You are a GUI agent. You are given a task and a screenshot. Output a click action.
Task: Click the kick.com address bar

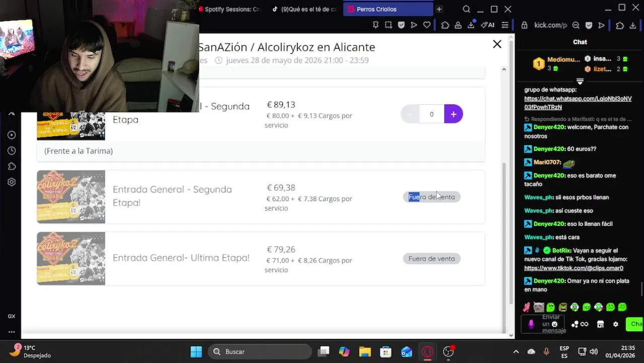[550, 25]
